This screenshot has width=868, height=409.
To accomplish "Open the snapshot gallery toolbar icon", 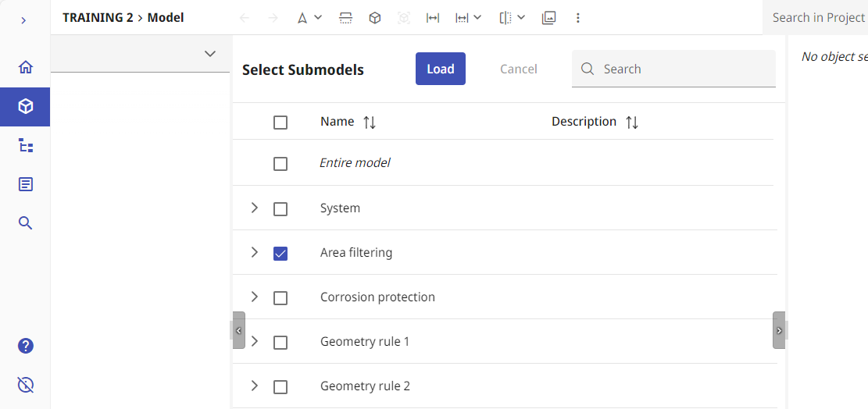I will coord(548,18).
